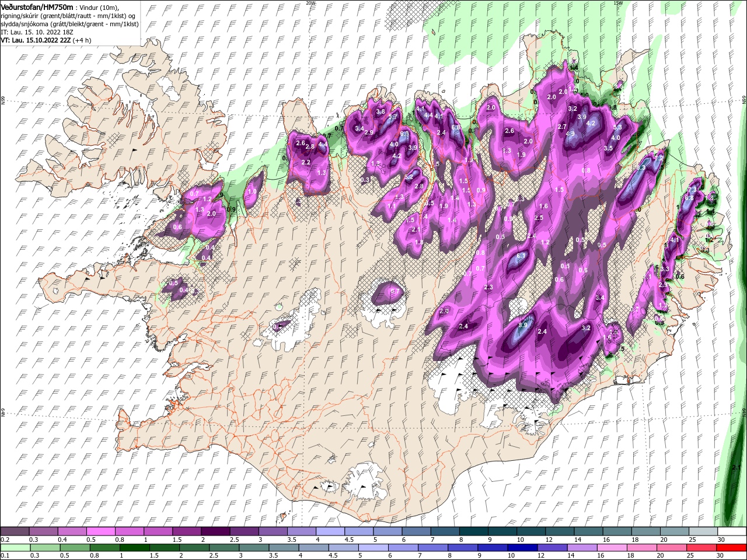Select the dark purple snow swatch between 2 and 2.5

point(215,531)
